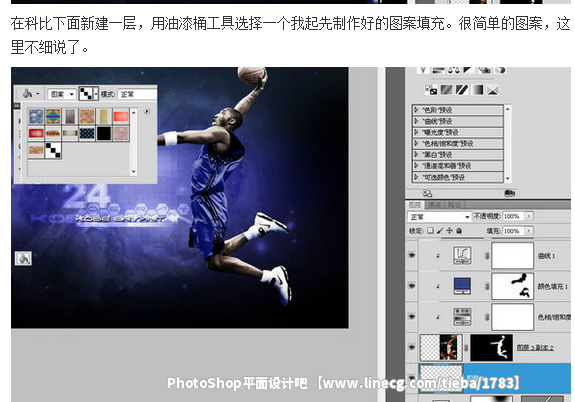Viewport: 575px width, 402px height.
Task: Click the current pattern preview swatch
Action: pos(86,94)
